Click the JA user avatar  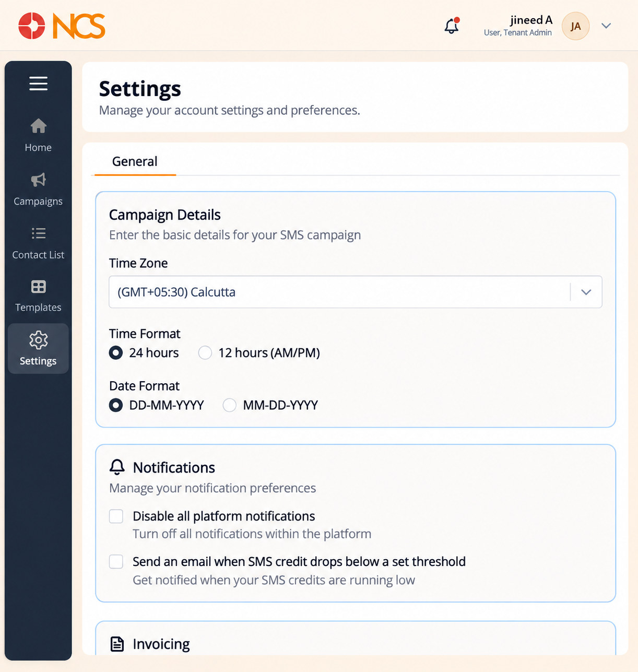click(575, 26)
